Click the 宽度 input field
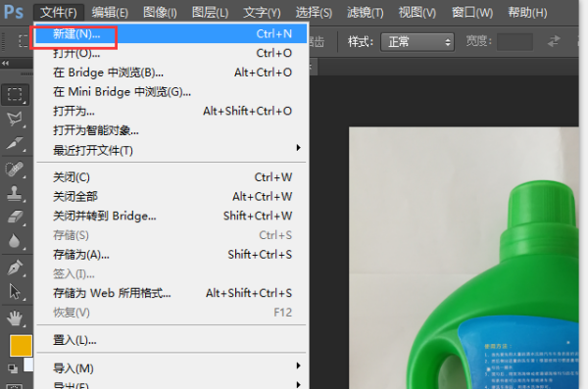This screenshot has height=389, width=588. pyautogui.click(x=514, y=41)
